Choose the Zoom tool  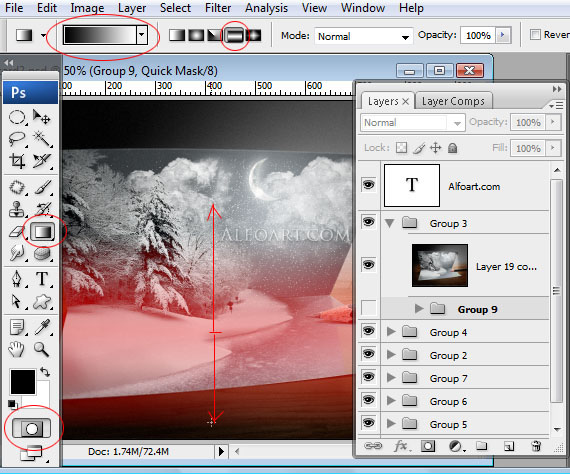[41, 349]
